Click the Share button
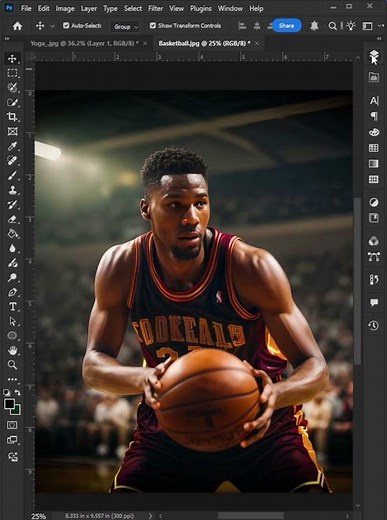387x520 pixels. pos(286,26)
